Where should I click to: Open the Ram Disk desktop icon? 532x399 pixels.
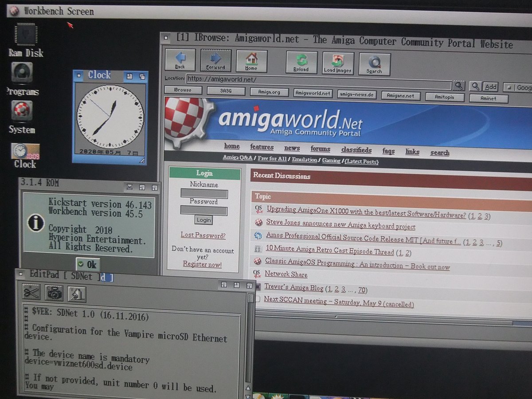(26, 41)
